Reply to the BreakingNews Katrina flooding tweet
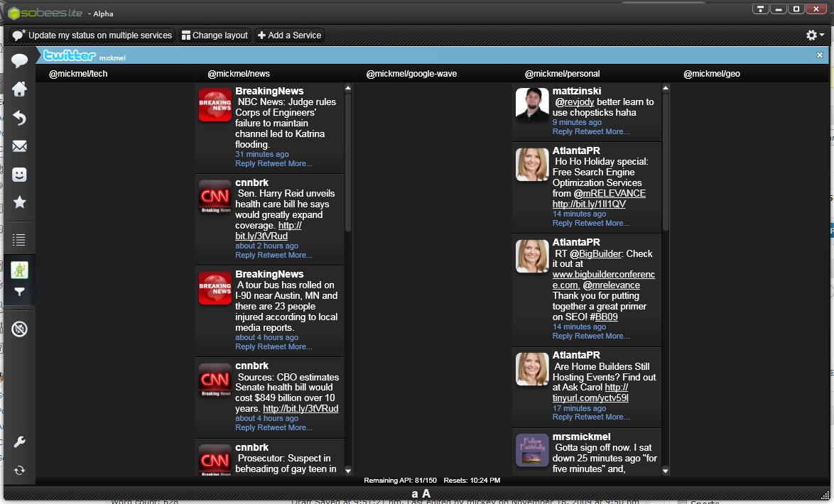Screen dimensions: 834x504 [x=245, y=164]
